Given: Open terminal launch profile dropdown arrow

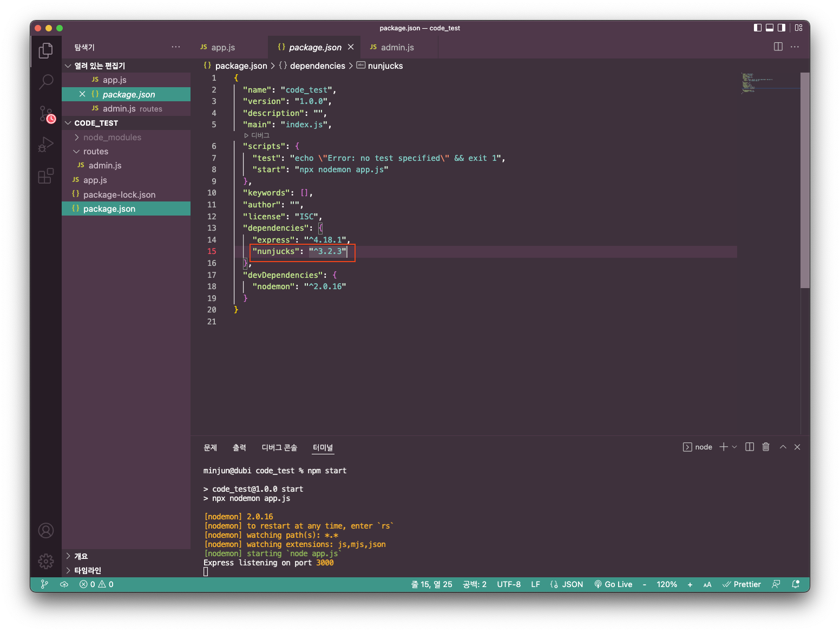Looking at the screenshot, I should pyautogui.click(x=734, y=447).
